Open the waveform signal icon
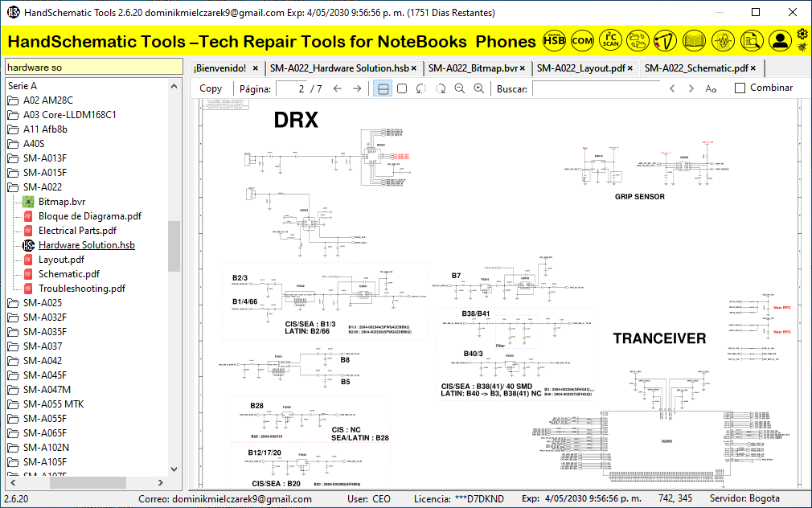The width and height of the screenshot is (812, 508). coord(723,40)
